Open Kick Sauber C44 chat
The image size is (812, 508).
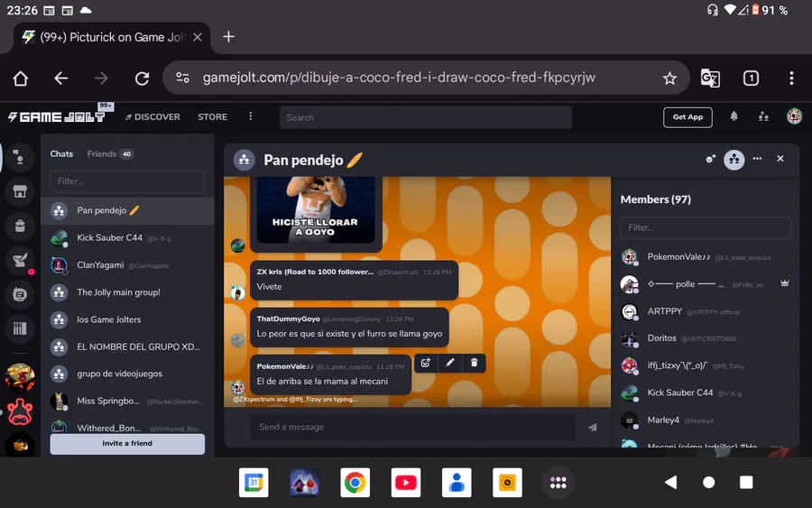pyautogui.click(x=127, y=237)
